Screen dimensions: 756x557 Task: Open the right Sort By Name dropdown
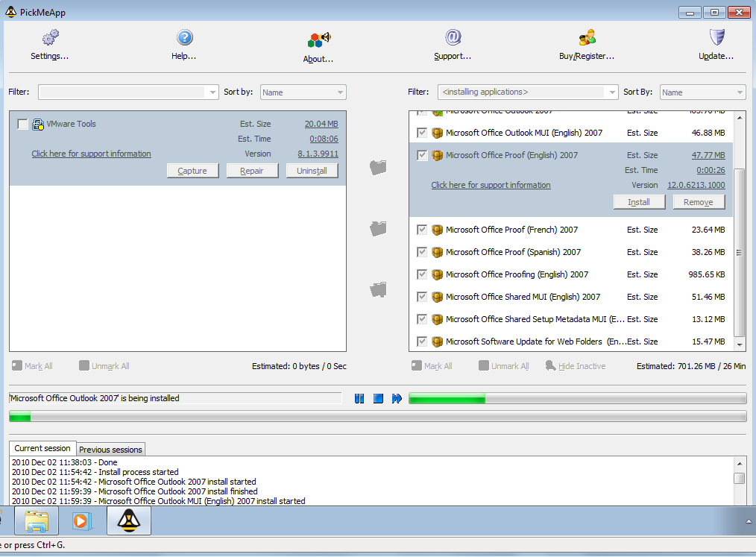tap(703, 92)
